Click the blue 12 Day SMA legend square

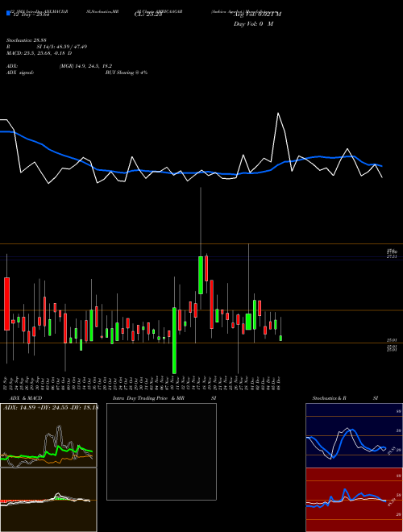pyautogui.click(x=8, y=13)
